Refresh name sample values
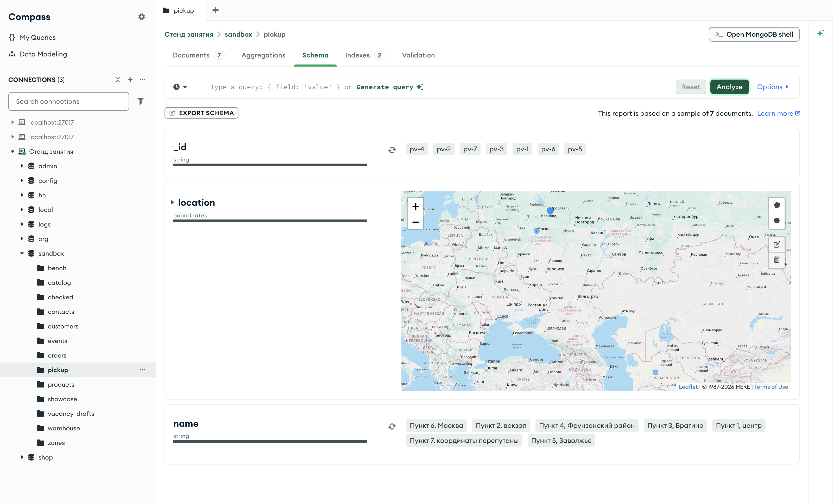The height and width of the screenshot is (504, 833). click(x=392, y=426)
